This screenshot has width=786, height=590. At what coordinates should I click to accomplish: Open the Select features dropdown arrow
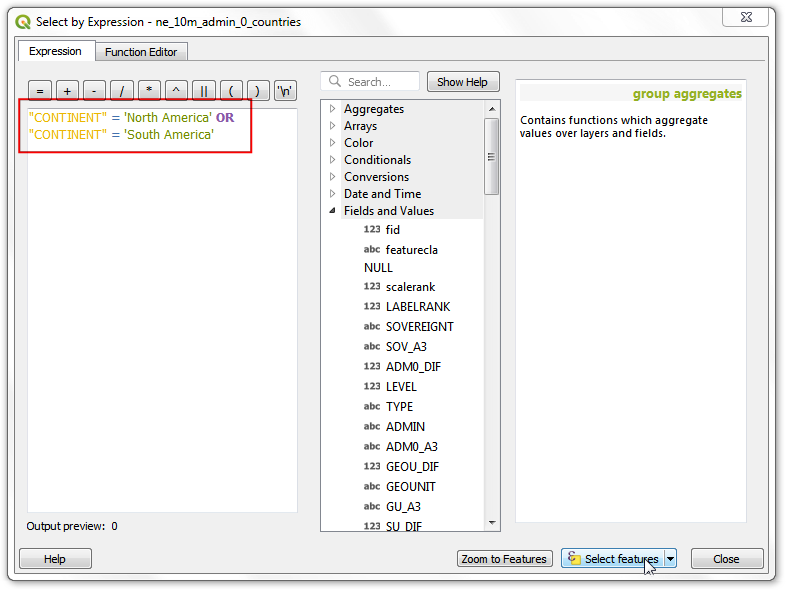pyautogui.click(x=670, y=559)
